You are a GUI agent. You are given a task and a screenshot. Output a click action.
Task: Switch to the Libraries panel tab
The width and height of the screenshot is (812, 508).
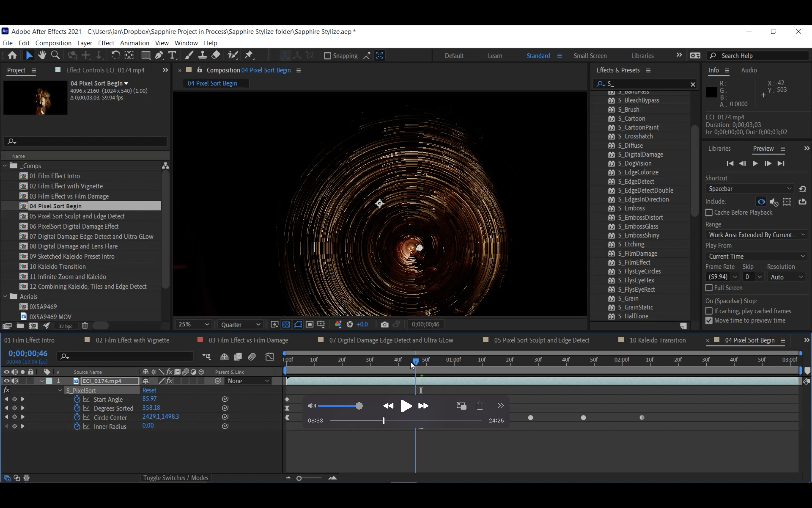pos(719,149)
